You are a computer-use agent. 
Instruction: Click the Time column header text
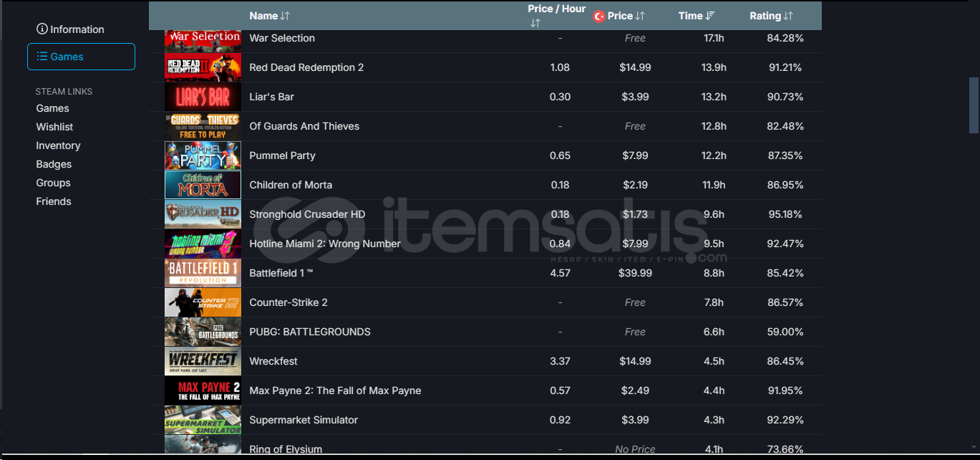tap(691, 16)
